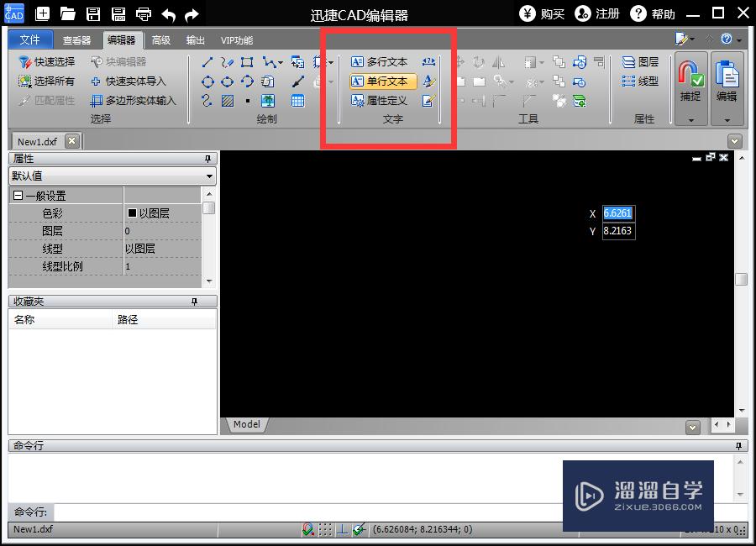Click the 线型 linetype button
Viewport: 756px width, 546px height.
pos(640,81)
